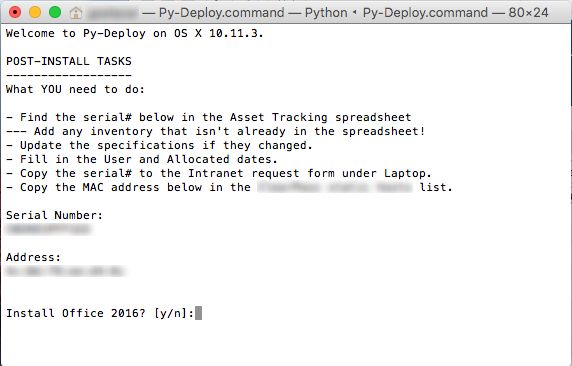572x366 pixels.
Task: Click the 'What YOU need to do:' line
Action: (x=75, y=89)
